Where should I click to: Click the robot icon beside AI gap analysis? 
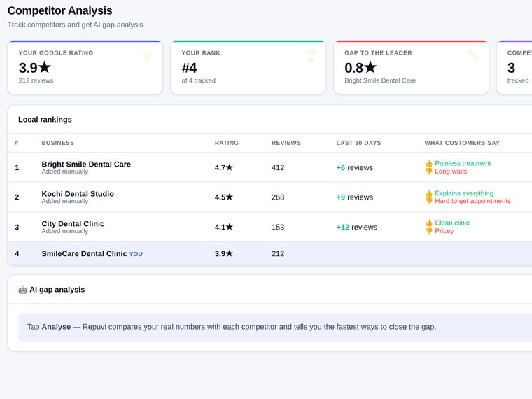click(22, 290)
